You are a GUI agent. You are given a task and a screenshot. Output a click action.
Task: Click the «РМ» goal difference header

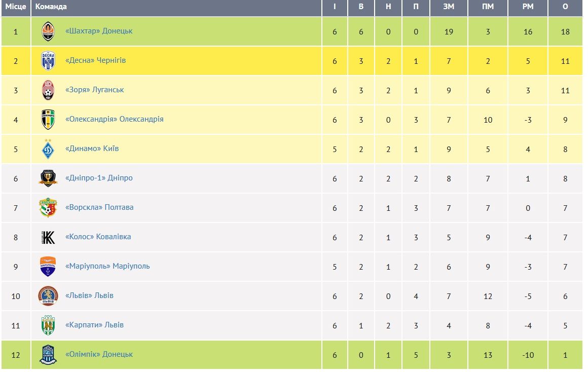[x=528, y=7]
